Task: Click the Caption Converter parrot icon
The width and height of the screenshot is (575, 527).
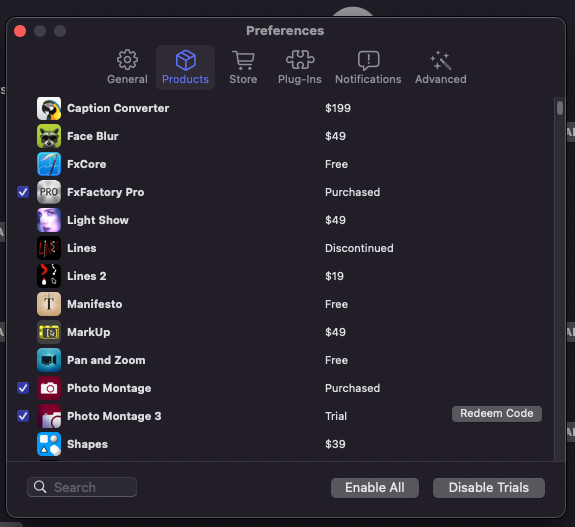Action: [x=49, y=109]
